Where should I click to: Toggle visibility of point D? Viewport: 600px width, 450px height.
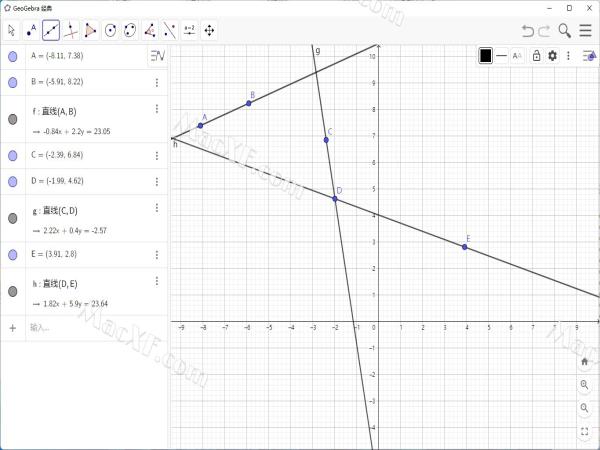point(13,181)
